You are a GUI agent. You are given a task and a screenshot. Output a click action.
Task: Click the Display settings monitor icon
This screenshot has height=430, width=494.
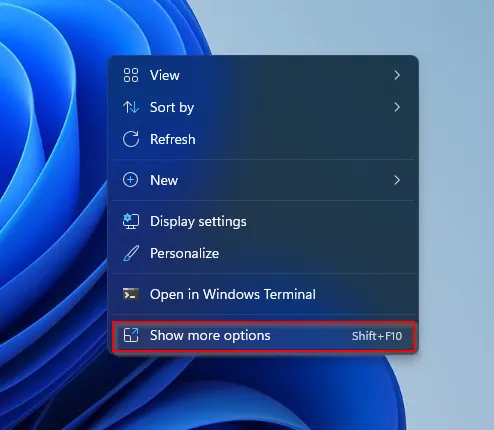pyautogui.click(x=131, y=221)
